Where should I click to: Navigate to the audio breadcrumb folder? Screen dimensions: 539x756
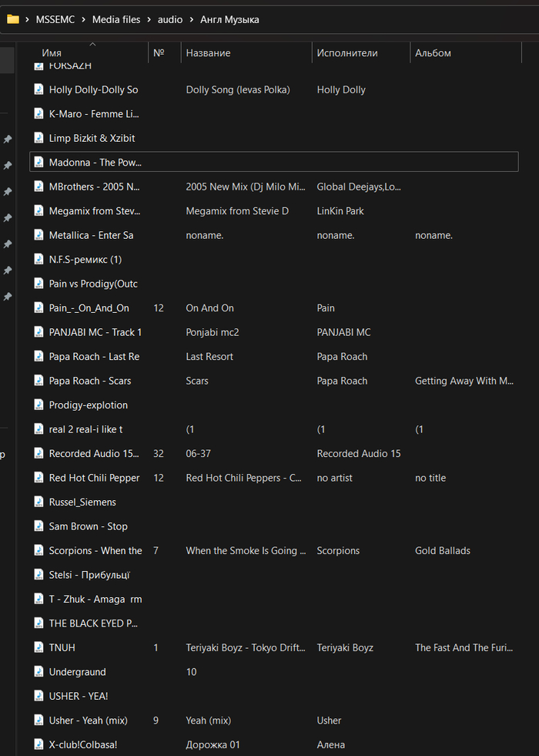click(170, 20)
